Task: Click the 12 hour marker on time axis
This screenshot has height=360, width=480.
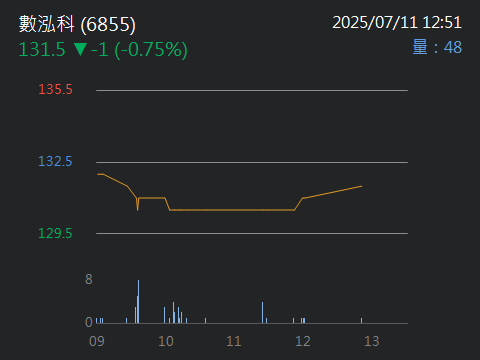Action: tap(303, 341)
